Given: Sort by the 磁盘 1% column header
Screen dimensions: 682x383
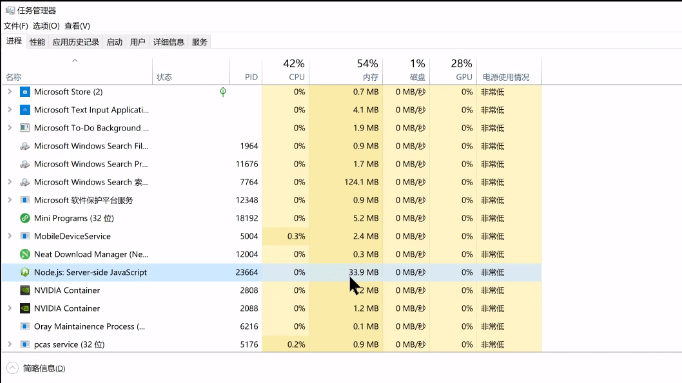Looking at the screenshot, I should (406, 70).
